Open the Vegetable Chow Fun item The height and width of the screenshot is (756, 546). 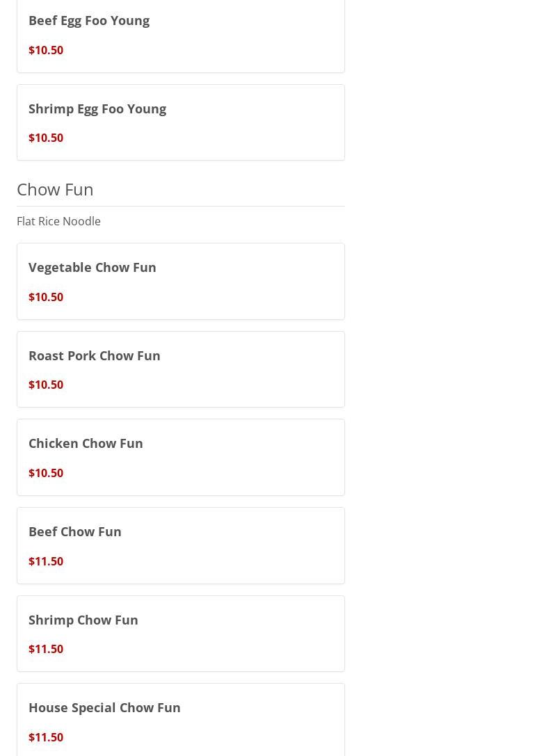point(93,267)
